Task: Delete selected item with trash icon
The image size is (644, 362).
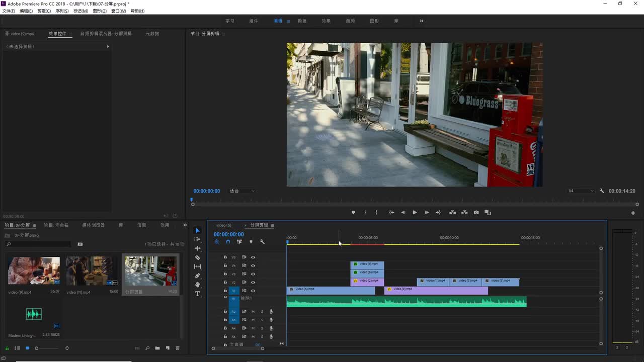Action: click(x=177, y=348)
